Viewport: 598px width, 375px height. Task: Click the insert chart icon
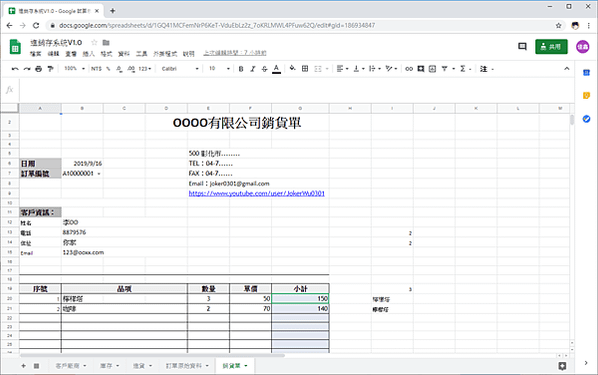[x=432, y=69]
